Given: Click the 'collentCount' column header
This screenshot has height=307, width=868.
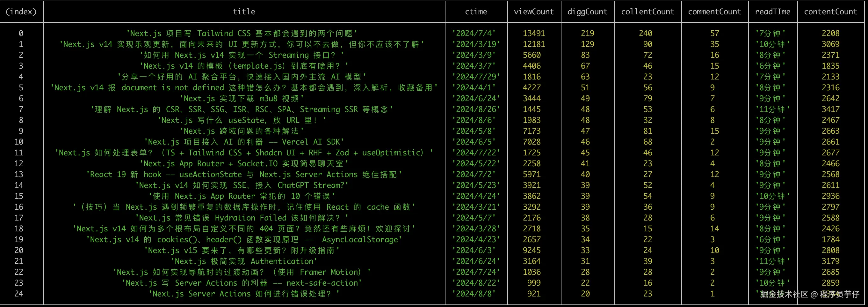Looking at the screenshot, I should (647, 12).
